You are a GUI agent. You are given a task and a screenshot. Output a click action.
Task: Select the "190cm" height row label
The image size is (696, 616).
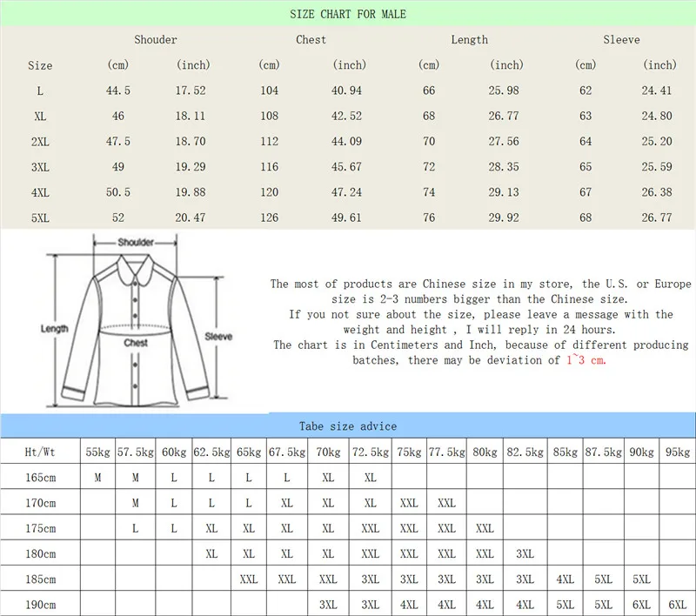point(40,605)
